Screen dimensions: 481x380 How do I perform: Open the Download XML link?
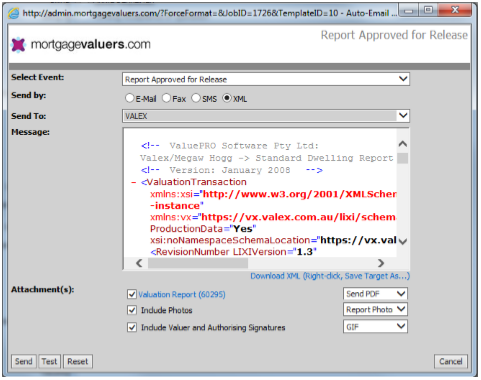click(x=330, y=276)
